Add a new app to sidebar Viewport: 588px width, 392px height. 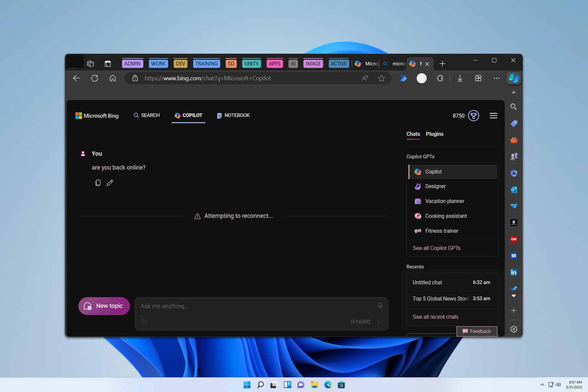pyautogui.click(x=514, y=310)
